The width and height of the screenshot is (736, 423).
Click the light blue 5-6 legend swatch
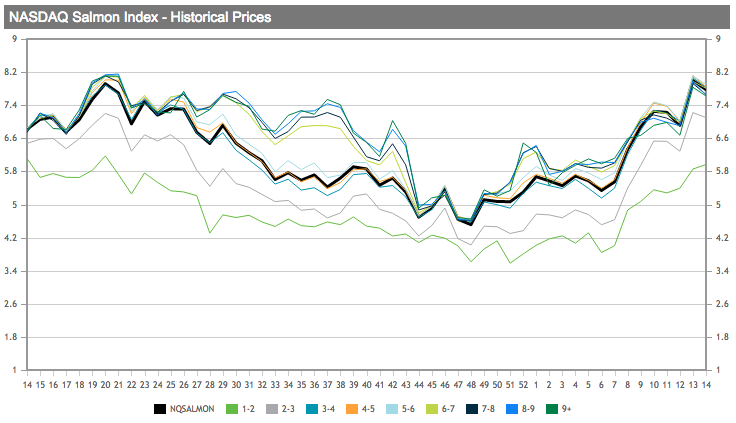tap(392, 409)
